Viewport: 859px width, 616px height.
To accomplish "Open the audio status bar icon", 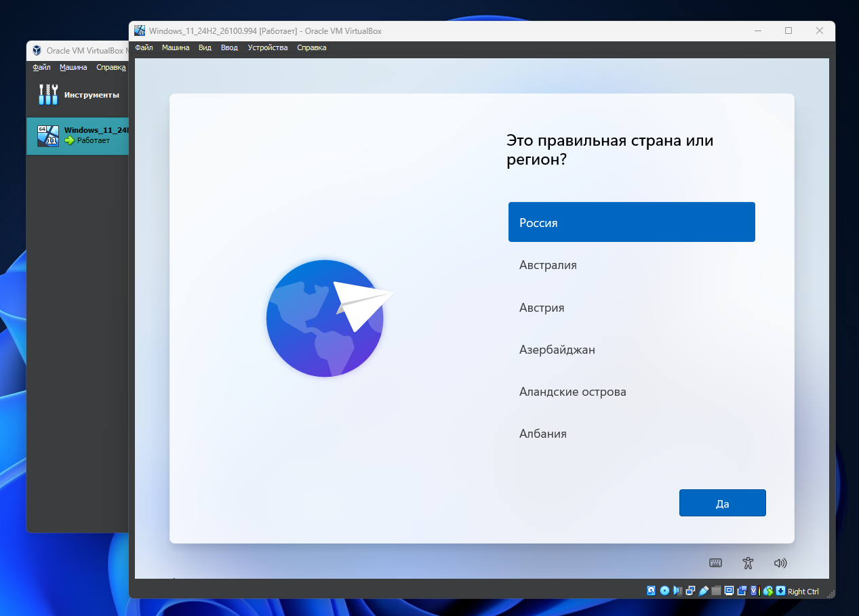I will (677, 591).
